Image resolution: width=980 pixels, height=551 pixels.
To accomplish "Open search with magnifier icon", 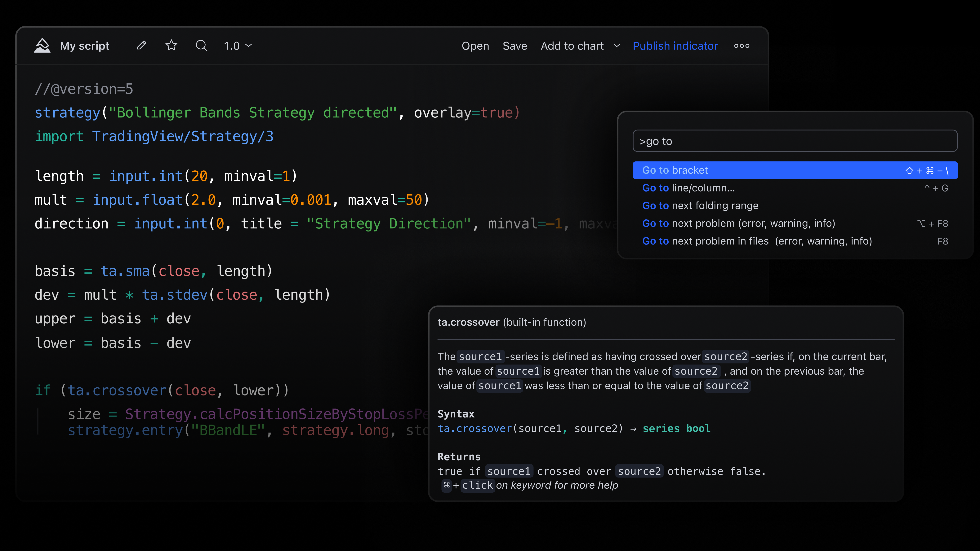I will (x=201, y=46).
